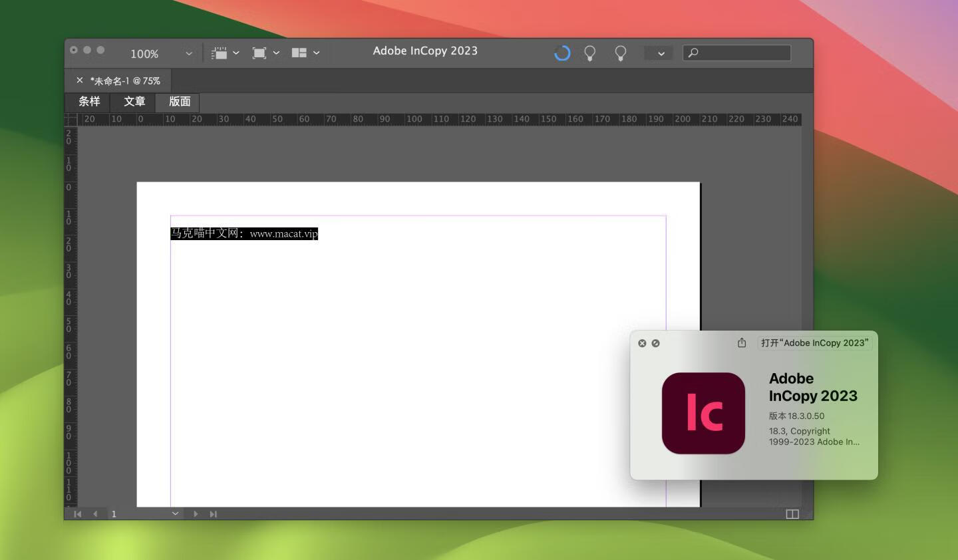Open the 100% zoom level dropdown
The height and width of the screenshot is (560, 958).
[189, 54]
